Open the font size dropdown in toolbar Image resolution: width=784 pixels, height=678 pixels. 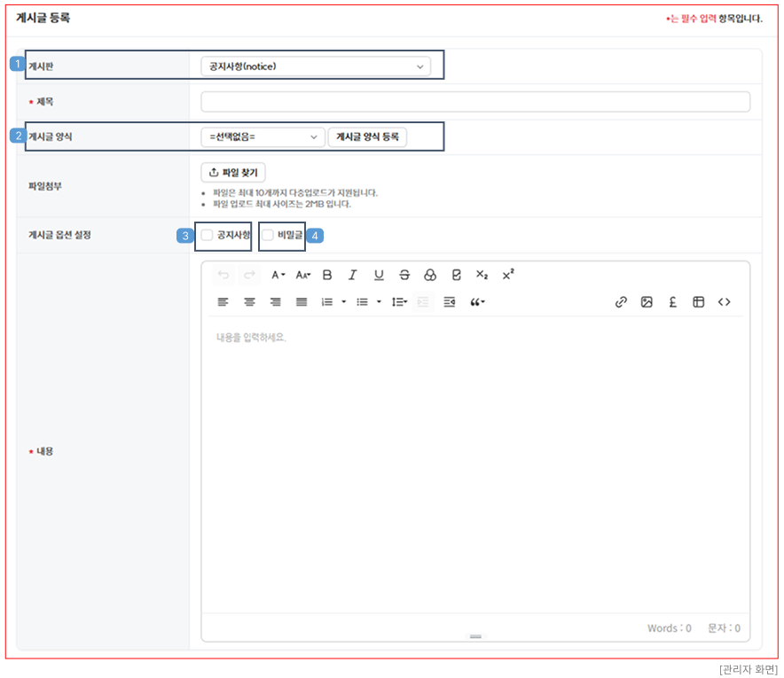tap(302, 275)
